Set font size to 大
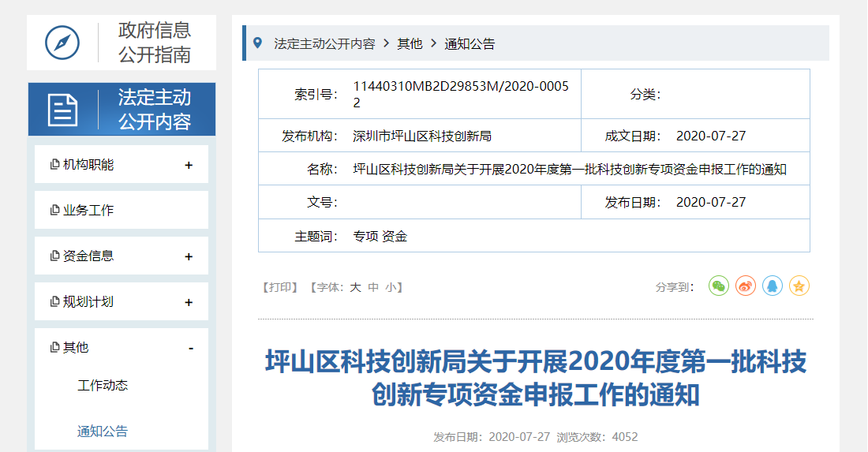The image size is (868, 452). (355, 287)
